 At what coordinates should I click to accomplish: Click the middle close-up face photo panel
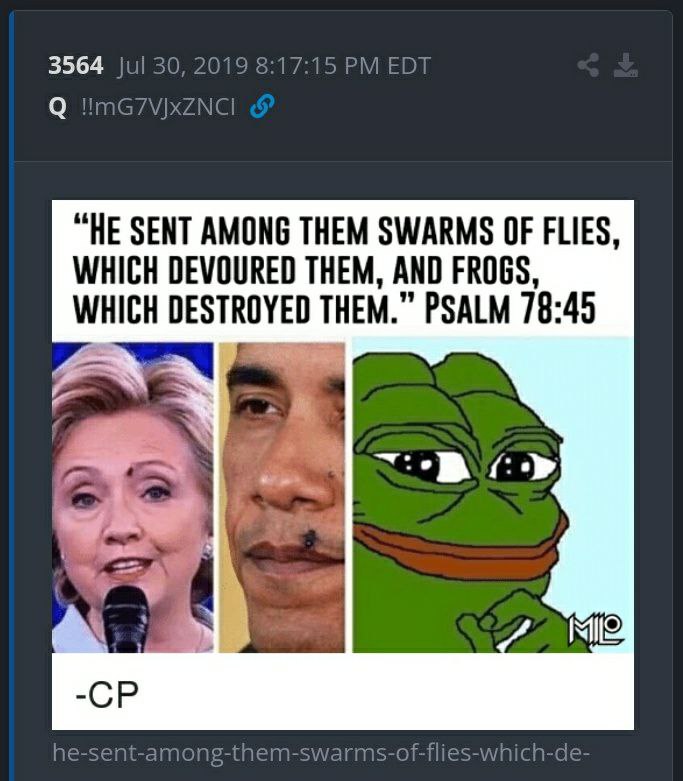point(282,497)
